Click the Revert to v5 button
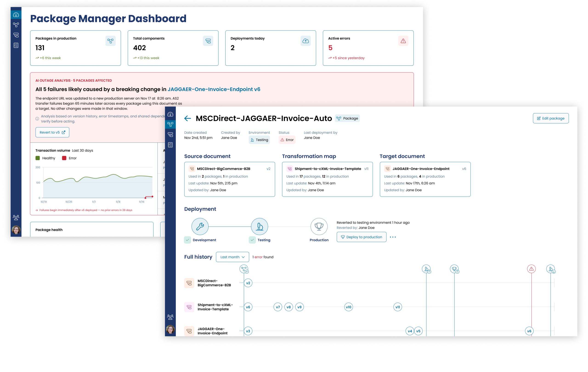The image size is (588, 372). tap(52, 132)
